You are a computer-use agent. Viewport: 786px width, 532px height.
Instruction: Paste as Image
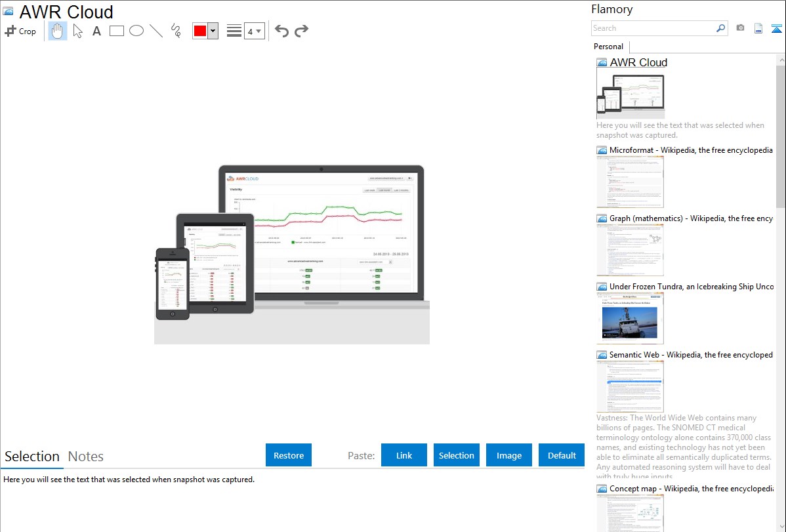(x=509, y=455)
